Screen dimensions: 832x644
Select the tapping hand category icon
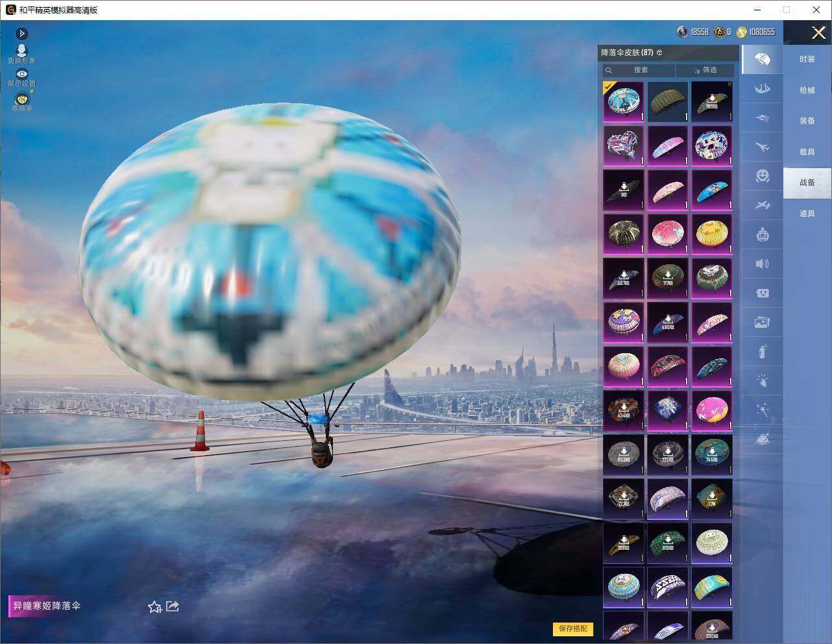[763, 381]
